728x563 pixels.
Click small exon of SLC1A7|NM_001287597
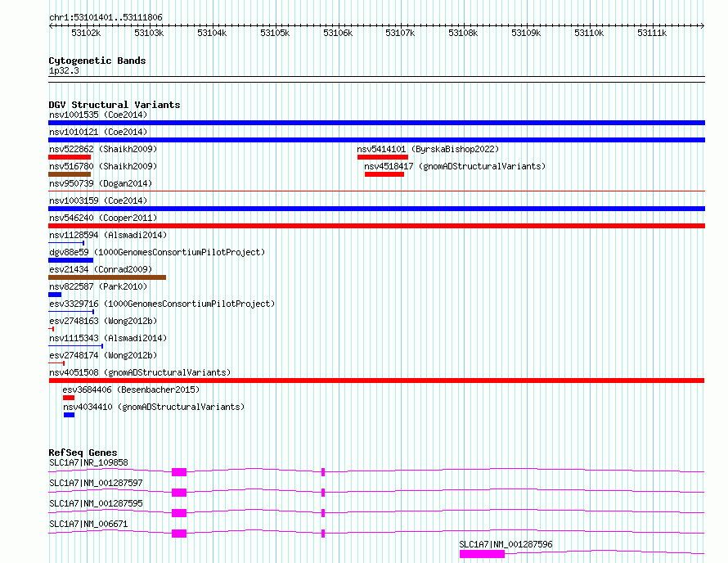point(323,493)
